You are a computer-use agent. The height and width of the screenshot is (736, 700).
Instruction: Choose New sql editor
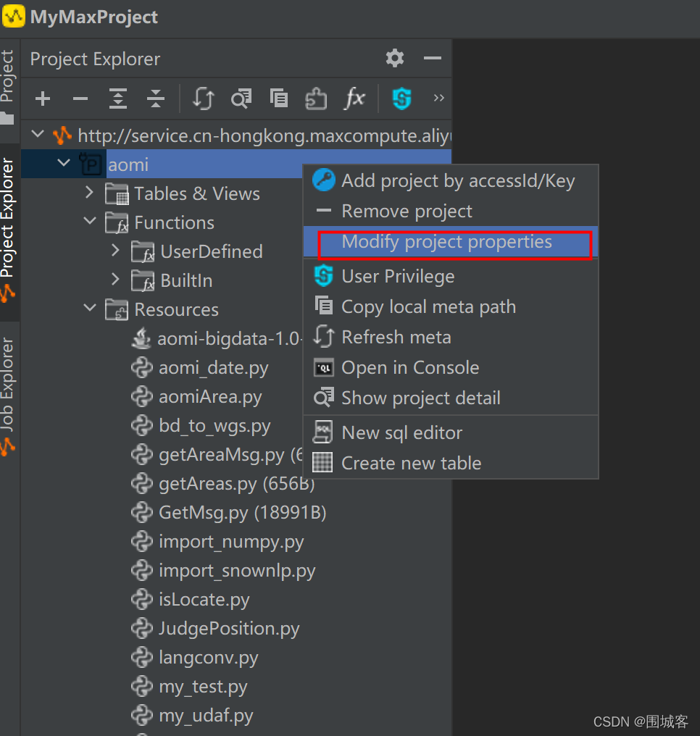click(451, 432)
